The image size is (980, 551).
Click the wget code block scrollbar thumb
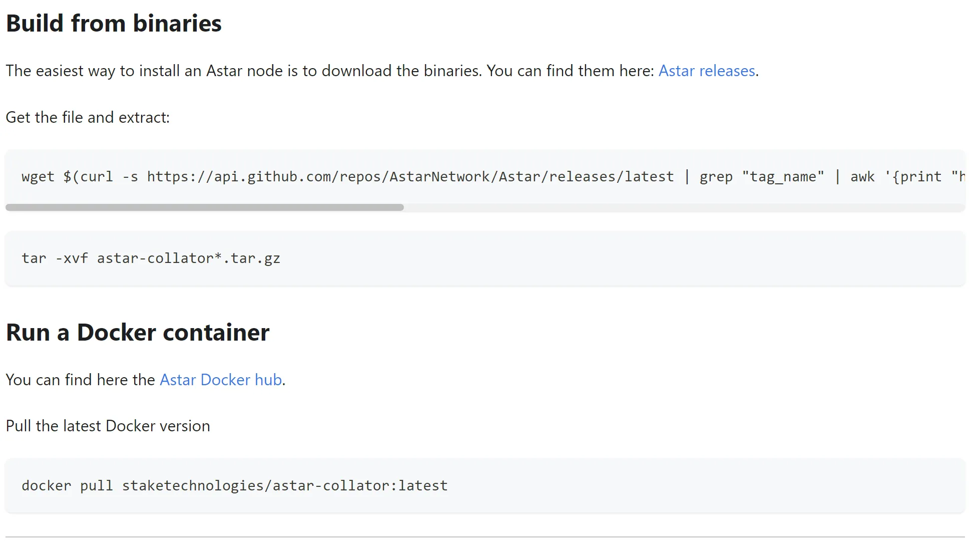[204, 207]
